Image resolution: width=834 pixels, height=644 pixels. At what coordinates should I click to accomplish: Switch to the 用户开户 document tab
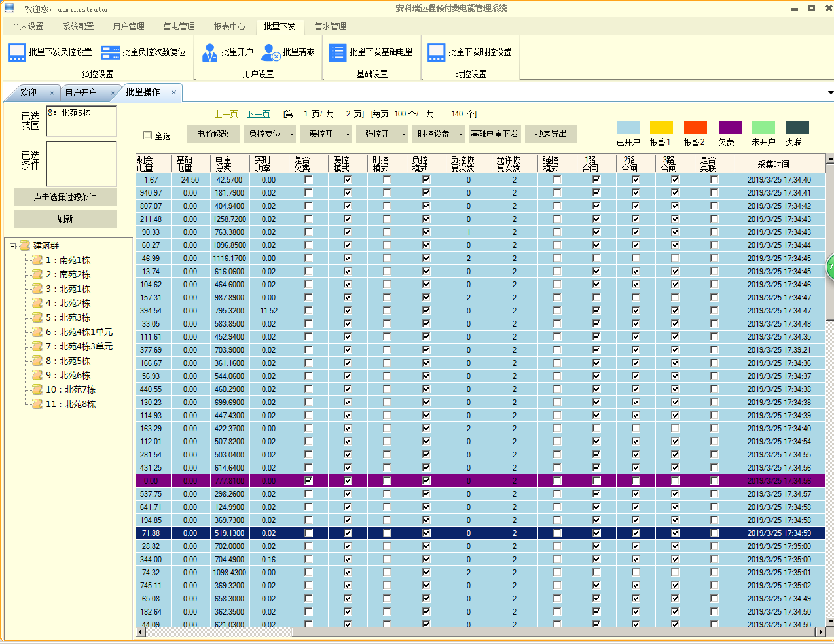[81, 93]
